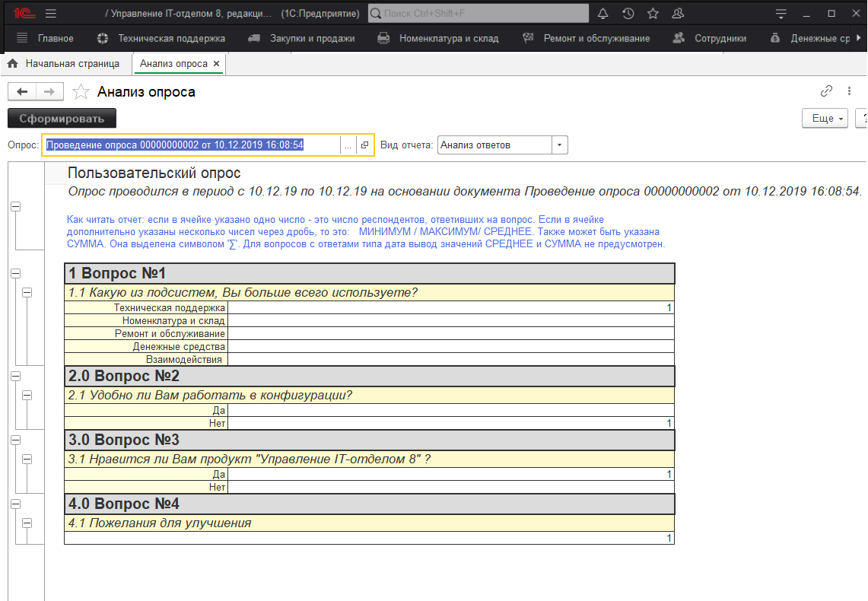This screenshot has height=601, width=868.
Task: Click the notifications bell icon
Action: coord(603,14)
